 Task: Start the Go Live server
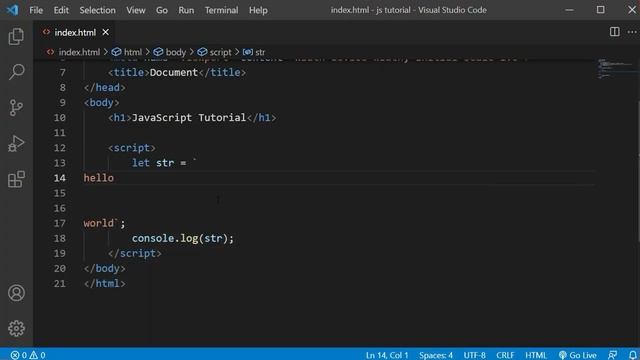pyautogui.click(x=578, y=355)
